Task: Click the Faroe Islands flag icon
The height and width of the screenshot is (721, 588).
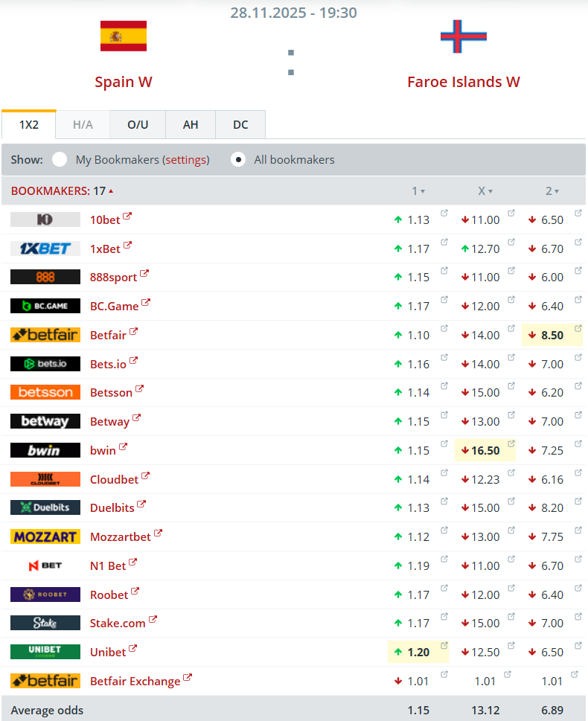Action: [463, 36]
